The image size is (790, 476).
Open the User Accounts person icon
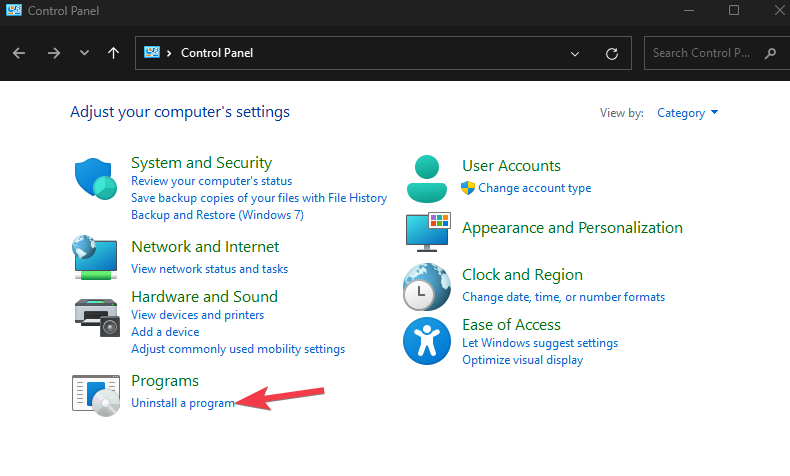(427, 179)
